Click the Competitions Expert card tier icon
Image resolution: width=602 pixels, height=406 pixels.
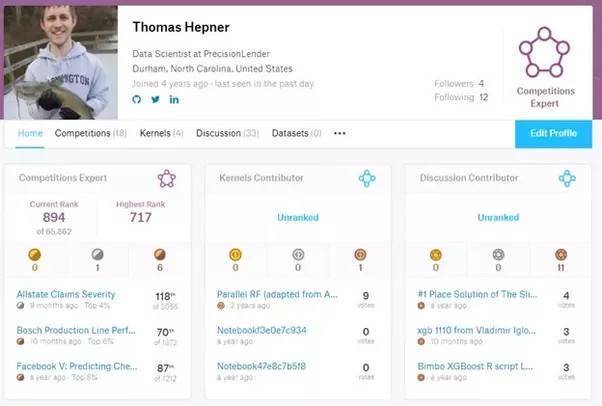point(167,179)
